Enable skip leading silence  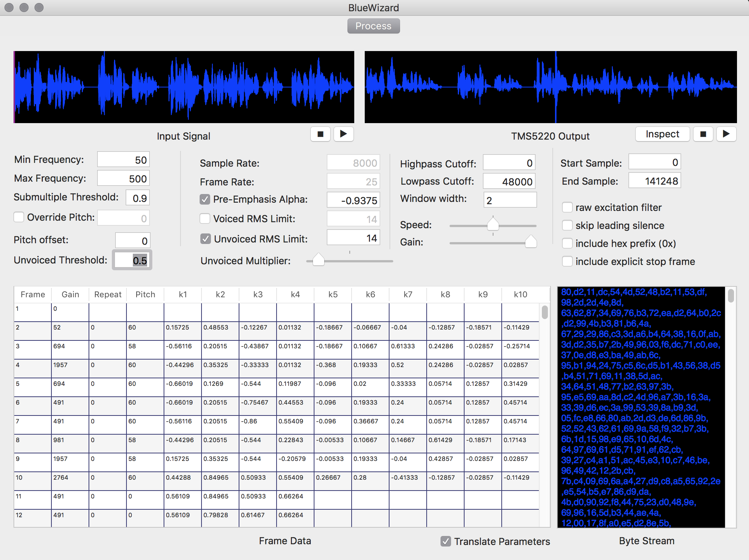pyautogui.click(x=567, y=226)
